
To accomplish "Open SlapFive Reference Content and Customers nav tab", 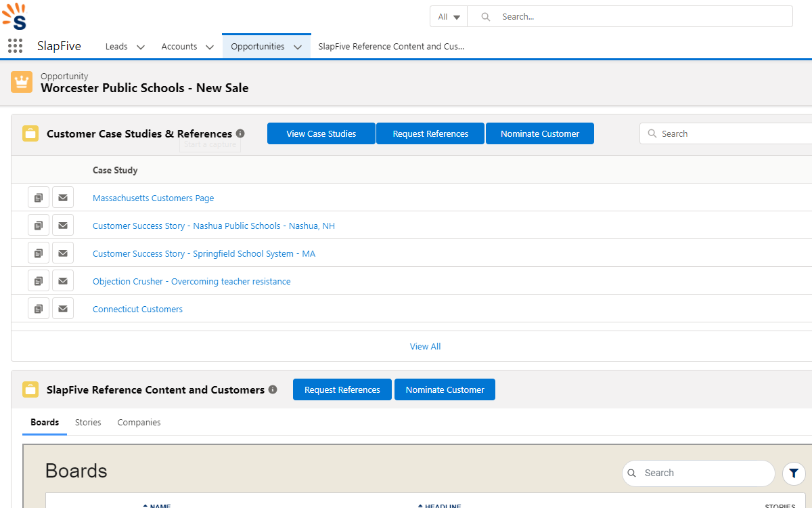I will (392, 46).
